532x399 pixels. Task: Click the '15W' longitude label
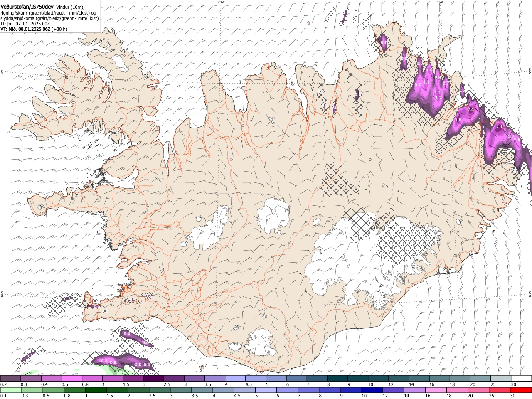click(440, 2)
